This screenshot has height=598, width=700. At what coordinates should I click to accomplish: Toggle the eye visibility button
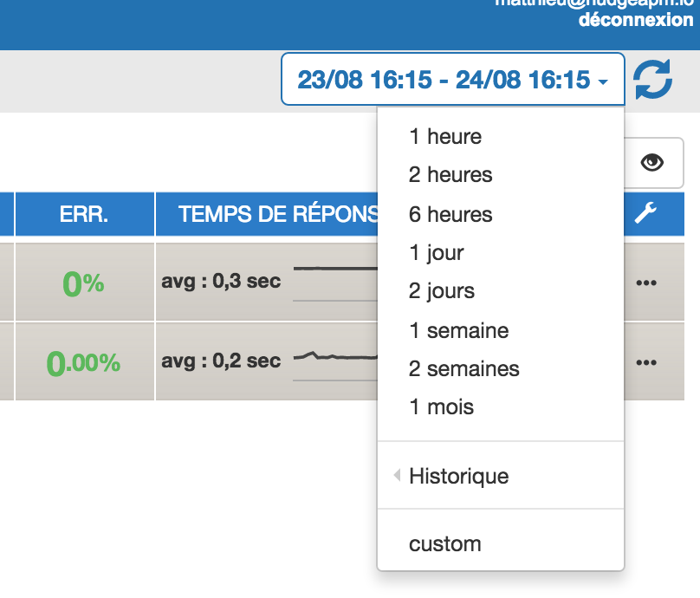[651, 162]
